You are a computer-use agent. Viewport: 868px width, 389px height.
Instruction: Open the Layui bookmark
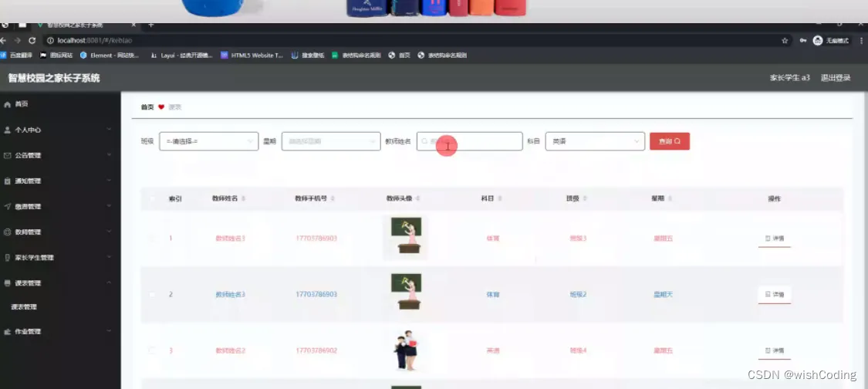(183, 56)
